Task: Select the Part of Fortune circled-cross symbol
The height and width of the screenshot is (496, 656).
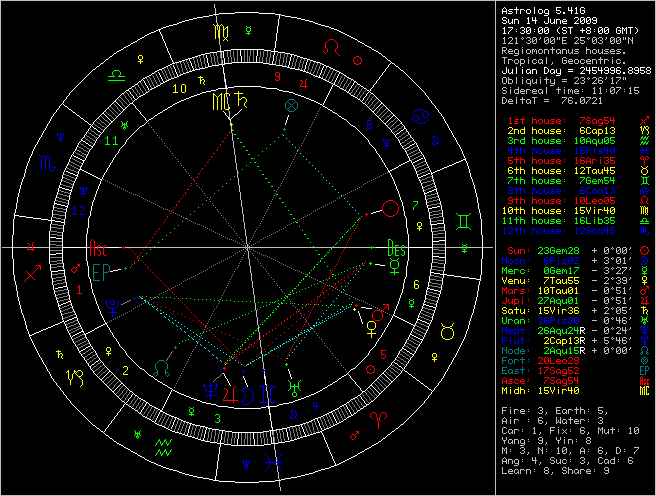Action: coord(291,104)
